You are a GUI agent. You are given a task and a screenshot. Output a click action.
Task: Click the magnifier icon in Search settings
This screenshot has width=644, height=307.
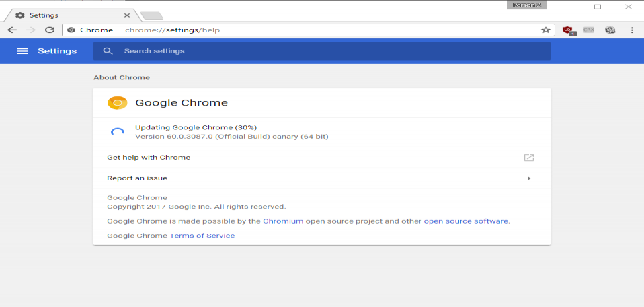coord(108,51)
